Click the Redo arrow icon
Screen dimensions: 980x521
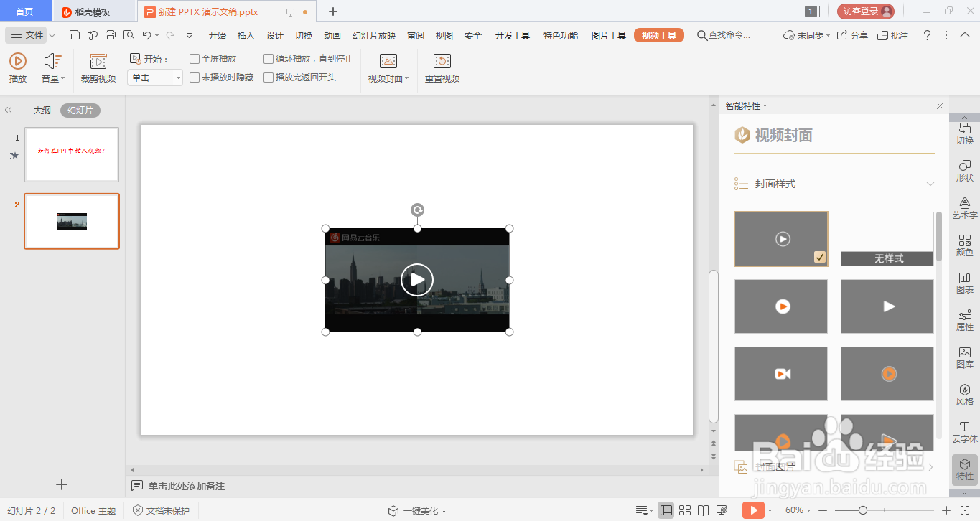tap(170, 34)
